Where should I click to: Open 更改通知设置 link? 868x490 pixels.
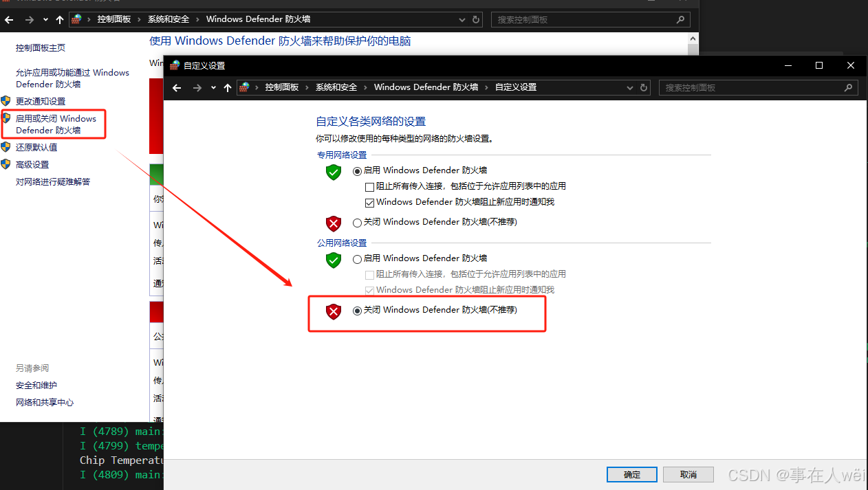coord(41,102)
